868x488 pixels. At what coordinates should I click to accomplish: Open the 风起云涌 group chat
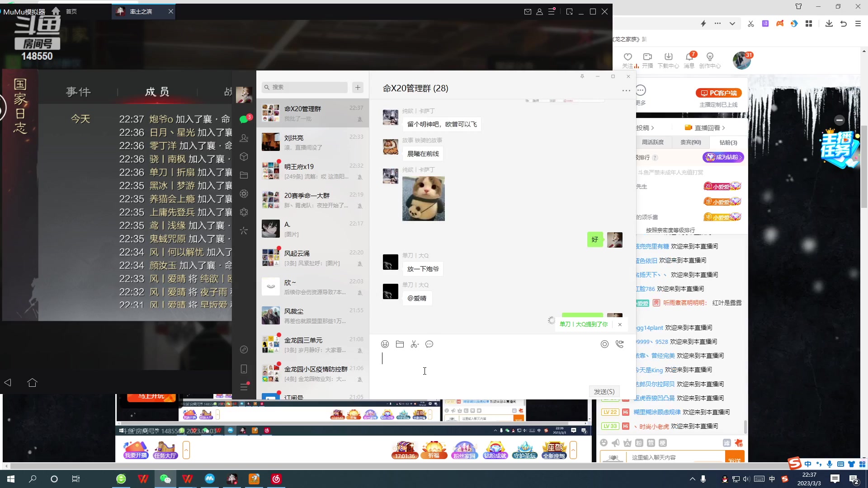(312, 258)
